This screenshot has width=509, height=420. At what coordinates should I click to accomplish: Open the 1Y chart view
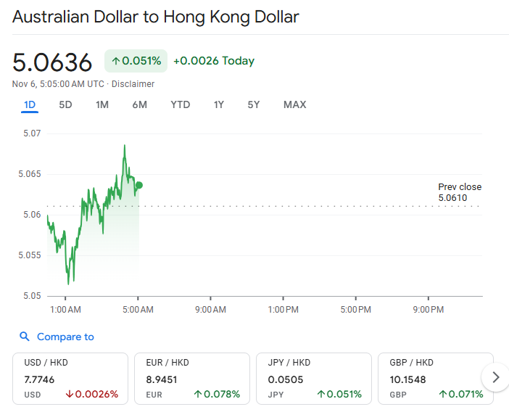coord(219,104)
